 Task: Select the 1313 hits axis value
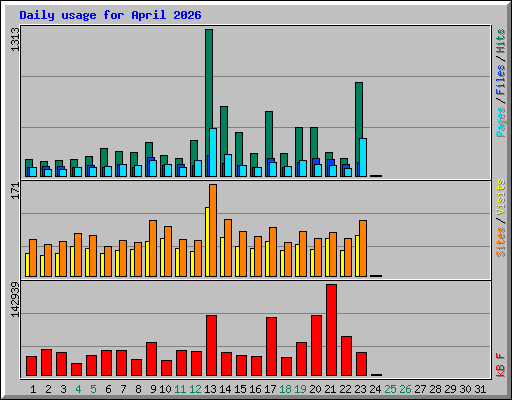click(x=15, y=40)
